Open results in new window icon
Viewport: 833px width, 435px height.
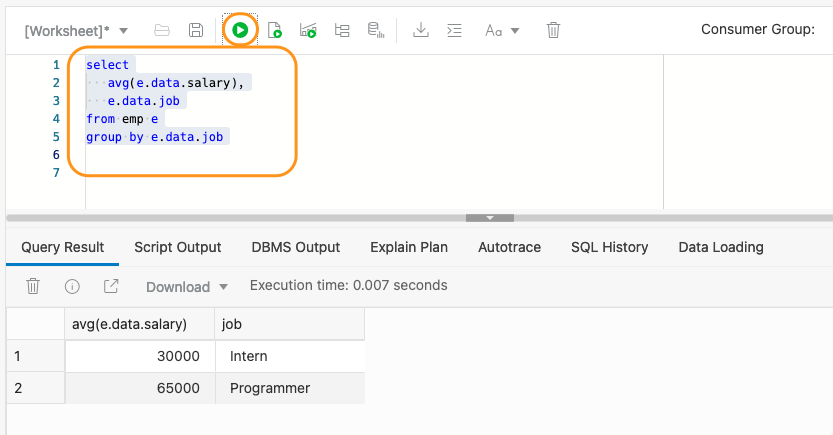click(x=111, y=286)
